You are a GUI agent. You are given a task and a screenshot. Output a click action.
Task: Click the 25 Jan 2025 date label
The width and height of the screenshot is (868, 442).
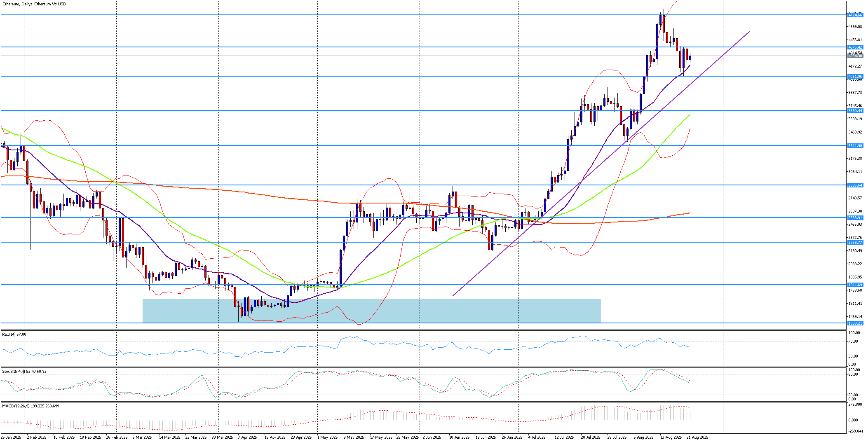(x=11, y=437)
